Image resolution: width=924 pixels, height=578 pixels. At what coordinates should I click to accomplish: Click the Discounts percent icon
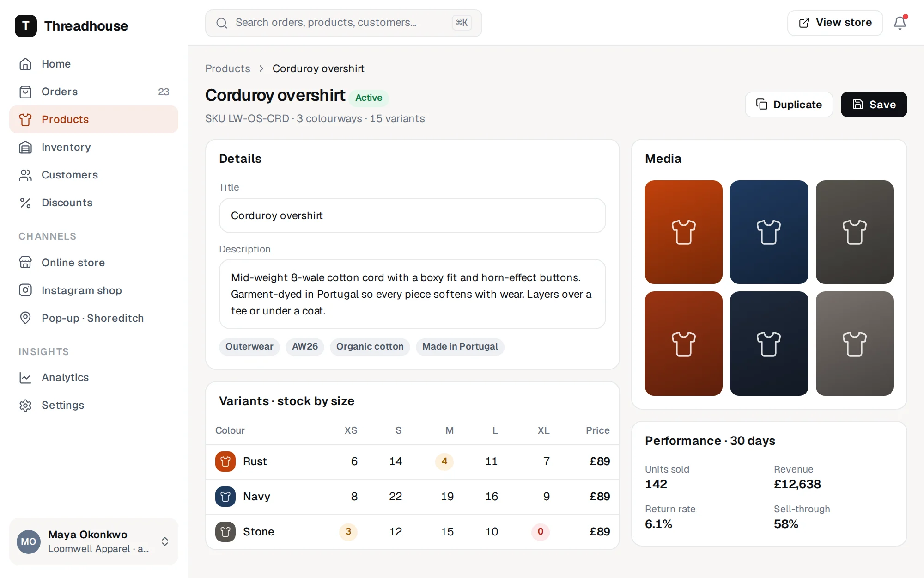pyautogui.click(x=25, y=203)
